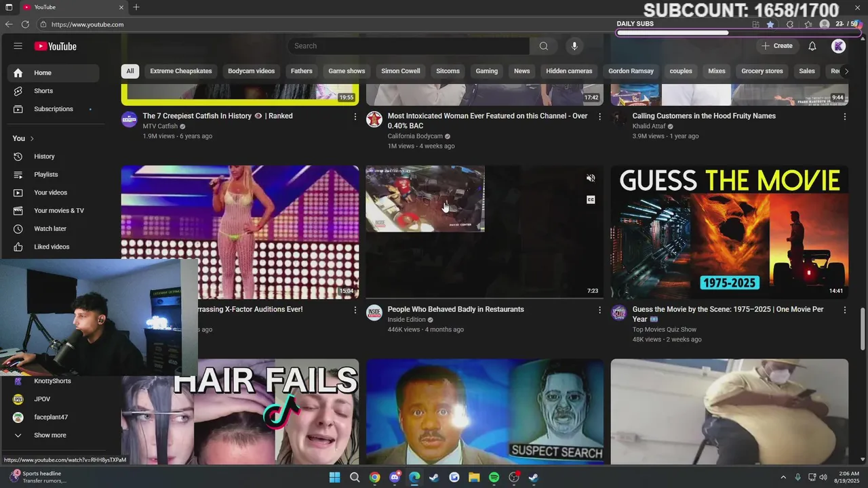Image resolution: width=868 pixels, height=488 pixels.
Task: Open options for Guess the Movie video
Action: (844, 310)
